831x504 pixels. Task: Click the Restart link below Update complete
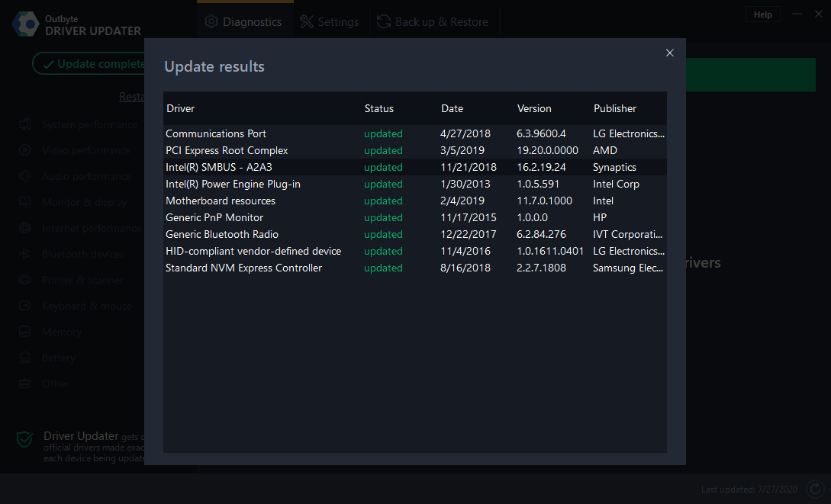(x=134, y=96)
